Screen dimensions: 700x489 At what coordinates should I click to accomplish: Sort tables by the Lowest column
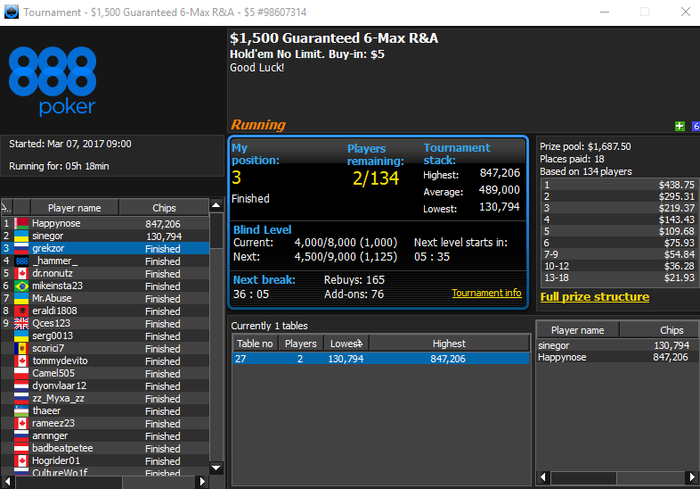[x=346, y=343]
